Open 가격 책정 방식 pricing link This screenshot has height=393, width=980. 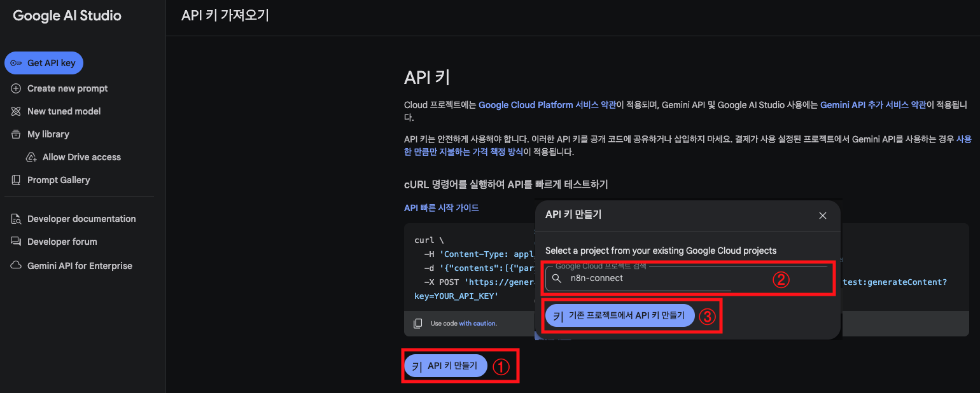463,153
